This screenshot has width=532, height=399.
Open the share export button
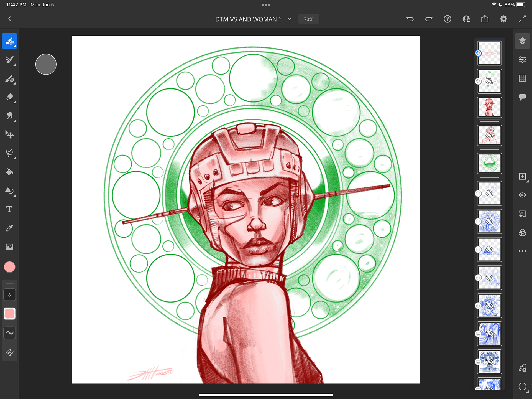485,19
